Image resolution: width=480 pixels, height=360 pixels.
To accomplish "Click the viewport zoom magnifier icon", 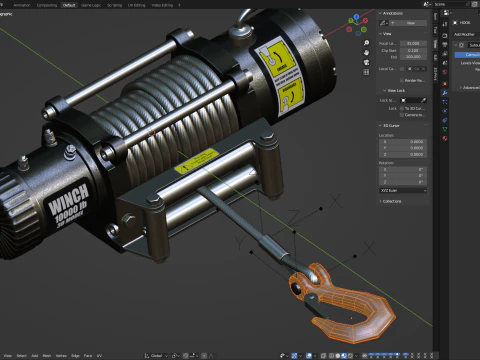I will point(366,43).
